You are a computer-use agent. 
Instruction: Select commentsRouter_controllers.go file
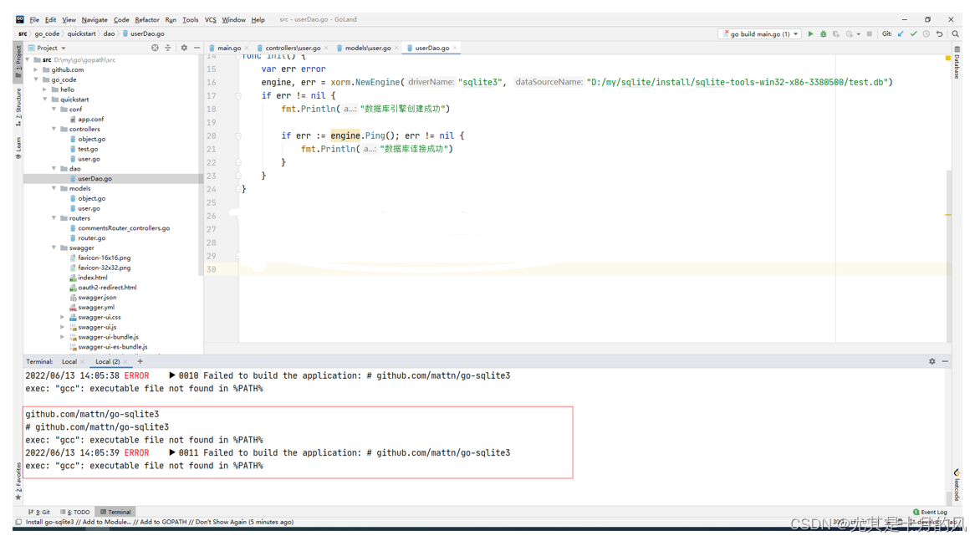(x=124, y=228)
